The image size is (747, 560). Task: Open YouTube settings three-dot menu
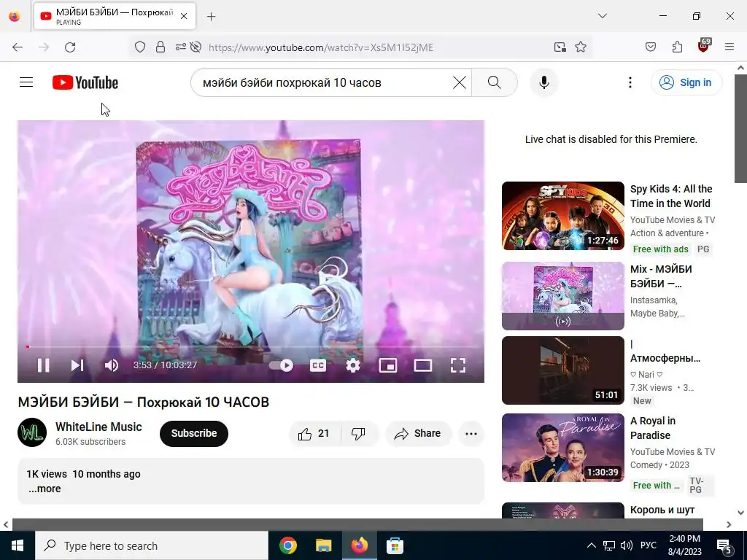coord(630,82)
